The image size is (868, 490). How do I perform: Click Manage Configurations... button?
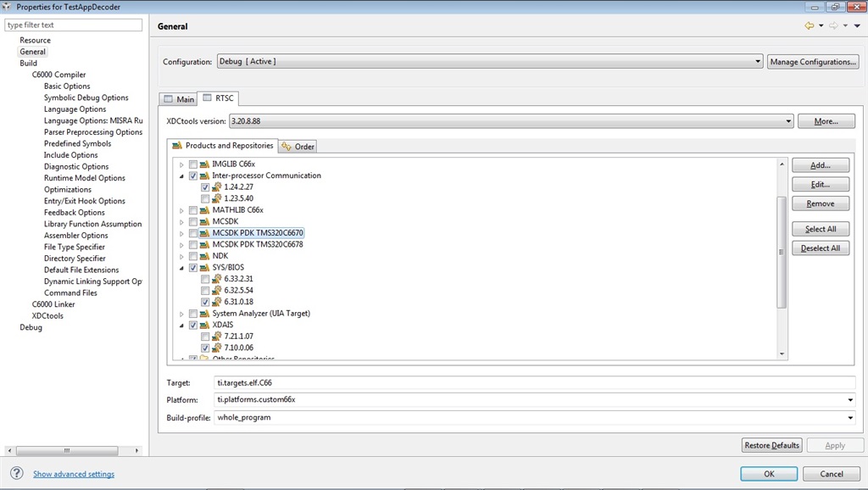click(813, 61)
